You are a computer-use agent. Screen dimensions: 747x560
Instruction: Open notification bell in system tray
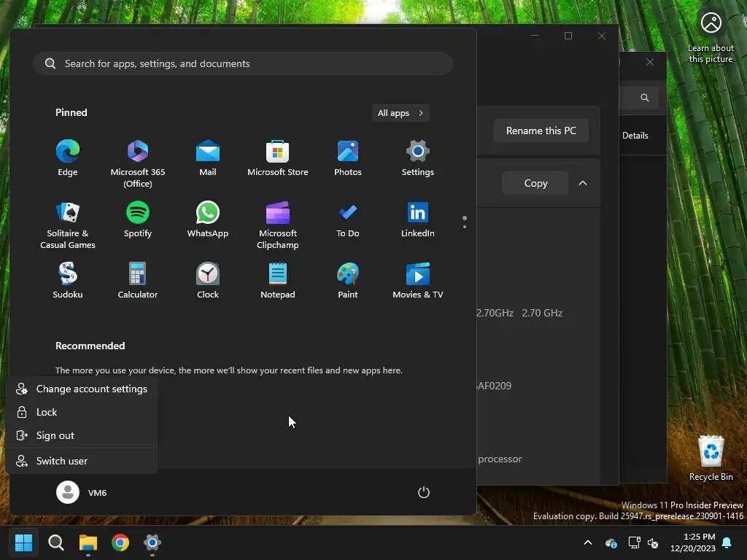(x=727, y=542)
